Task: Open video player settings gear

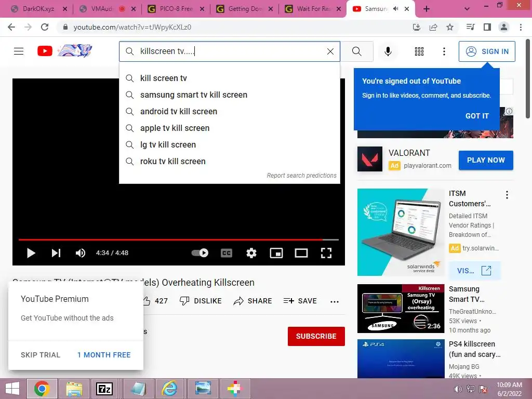Action: pyautogui.click(x=251, y=253)
